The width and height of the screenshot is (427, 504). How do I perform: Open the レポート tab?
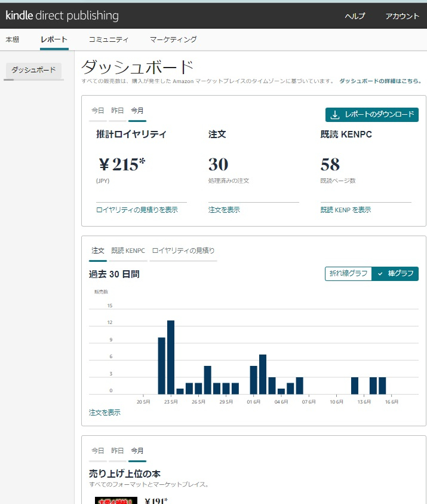coord(54,39)
